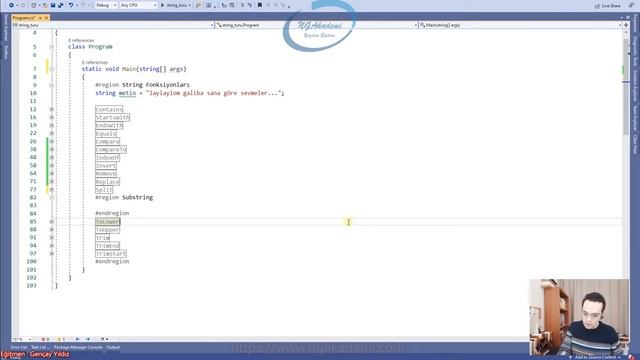This screenshot has height=360, width=640.
Task: Open the Output tab
Action: (x=113, y=347)
